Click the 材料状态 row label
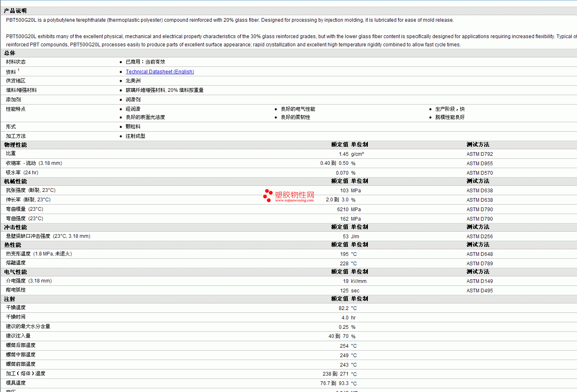The height and width of the screenshot is (392, 577). (16, 62)
